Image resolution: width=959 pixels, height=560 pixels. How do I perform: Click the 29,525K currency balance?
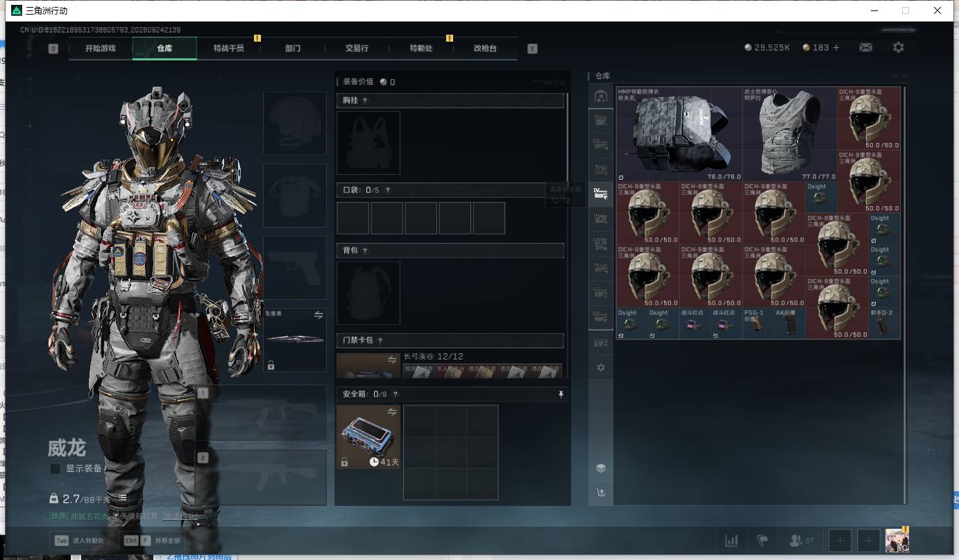[x=767, y=47]
